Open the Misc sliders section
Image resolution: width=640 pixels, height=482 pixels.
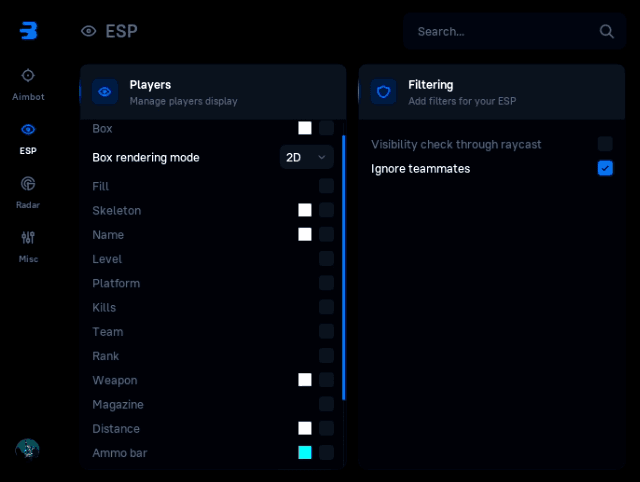pyautogui.click(x=28, y=238)
